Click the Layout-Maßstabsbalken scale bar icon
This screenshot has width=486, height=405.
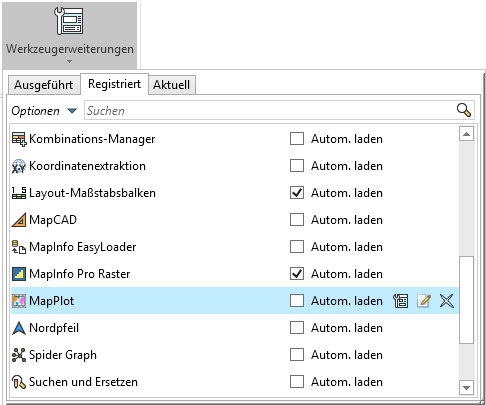[19, 193]
